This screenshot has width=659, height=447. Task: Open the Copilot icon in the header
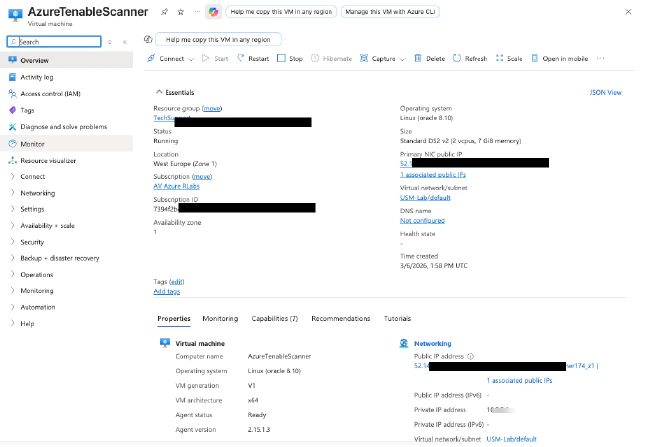click(214, 12)
